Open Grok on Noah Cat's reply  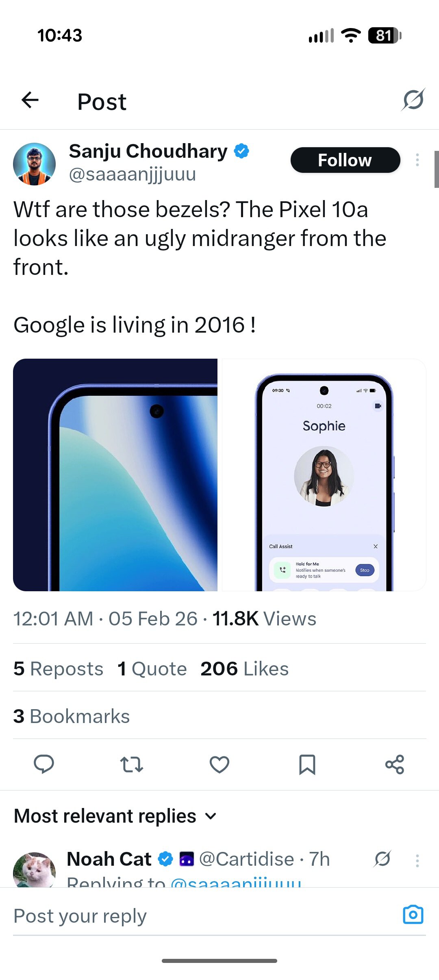381,859
